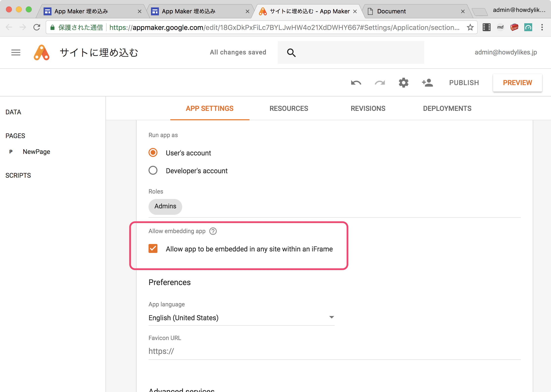Click the red GWT extension icon
Image resolution: width=551 pixels, height=392 pixels.
[514, 27]
